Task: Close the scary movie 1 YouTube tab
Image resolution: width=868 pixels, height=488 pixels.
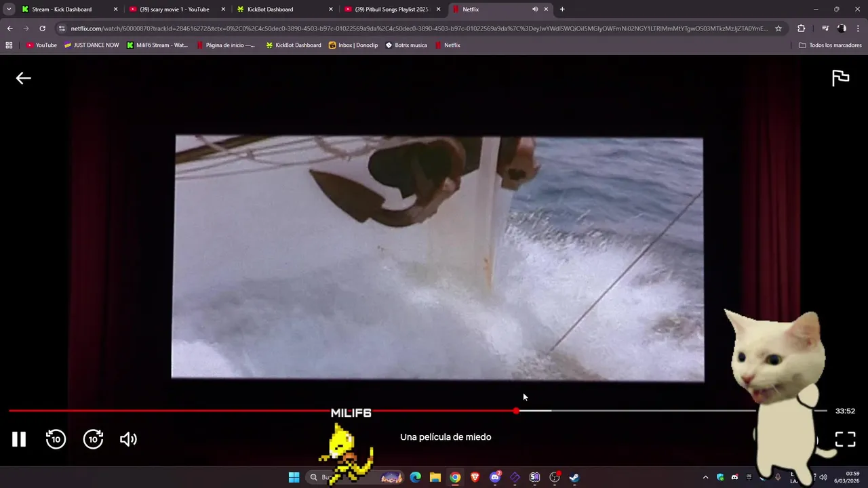Action: (223, 9)
